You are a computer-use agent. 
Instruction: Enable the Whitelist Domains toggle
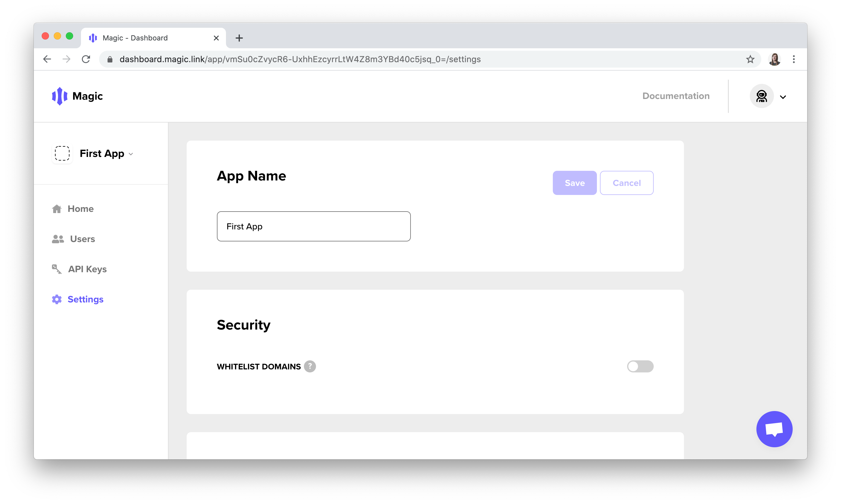pyautogui.click(x=640, y=366)
